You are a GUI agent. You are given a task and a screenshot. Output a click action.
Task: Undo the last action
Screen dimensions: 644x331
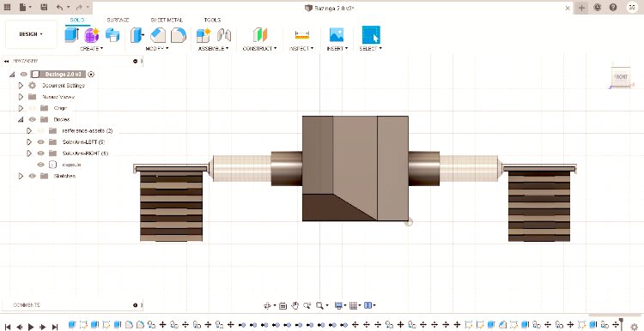click(60, 8)
